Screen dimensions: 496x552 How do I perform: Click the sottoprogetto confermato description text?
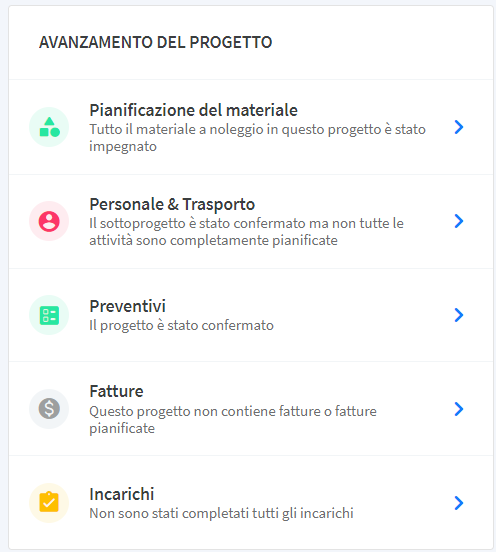pos(246,232)
